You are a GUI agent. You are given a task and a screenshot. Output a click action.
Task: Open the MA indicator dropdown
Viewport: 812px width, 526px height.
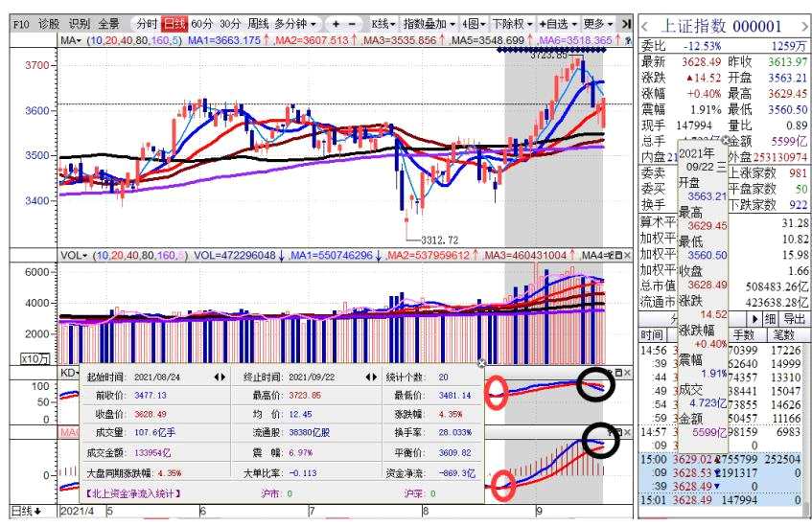click(72, 40)
